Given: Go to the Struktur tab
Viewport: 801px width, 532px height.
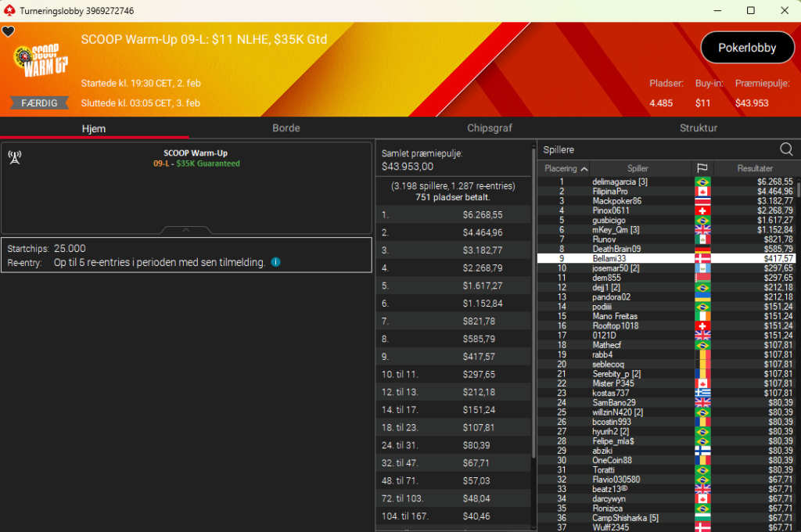Looking at the screenshot, I should click(698, 128).
